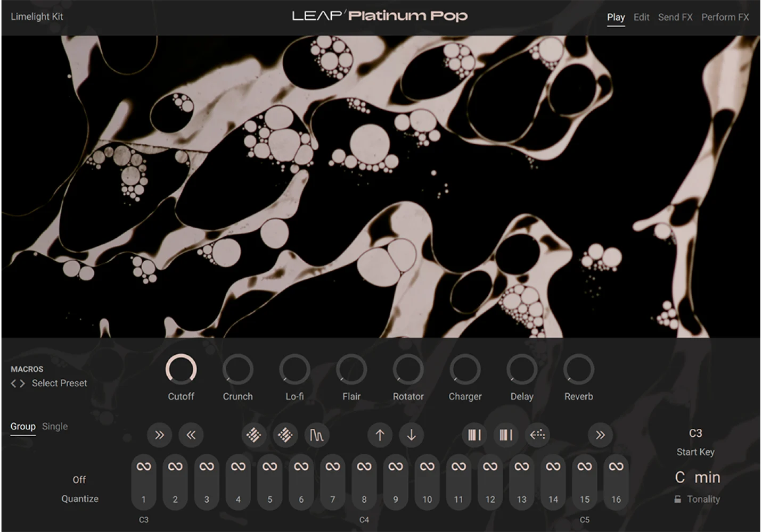This screenshot has height=532, width=762.
Task: Toggle the infinity loop on pad 1
Action: 143,466
